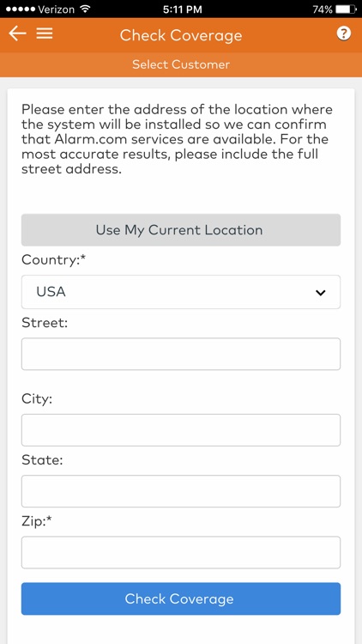Tap the Verizon carrier label
Image resolution: width=362 pixels, height=644 pixels.
(x=57, y=9)
